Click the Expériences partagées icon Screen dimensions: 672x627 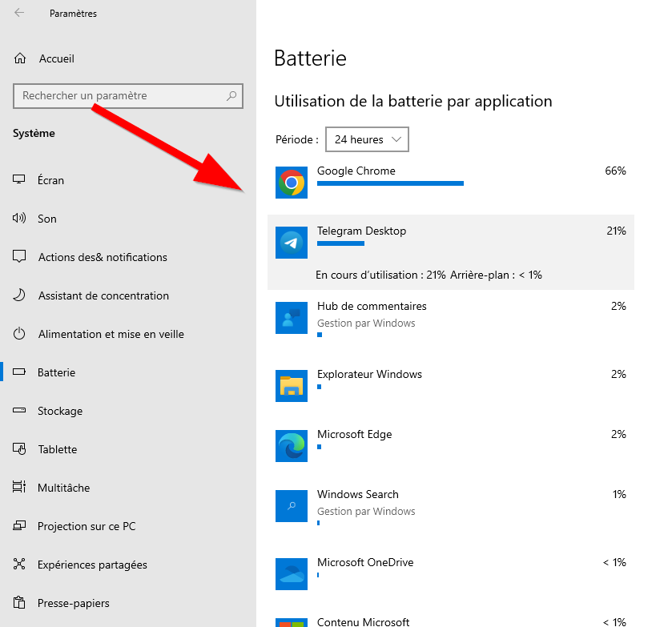pyautogui.click(x=19, y=564)
